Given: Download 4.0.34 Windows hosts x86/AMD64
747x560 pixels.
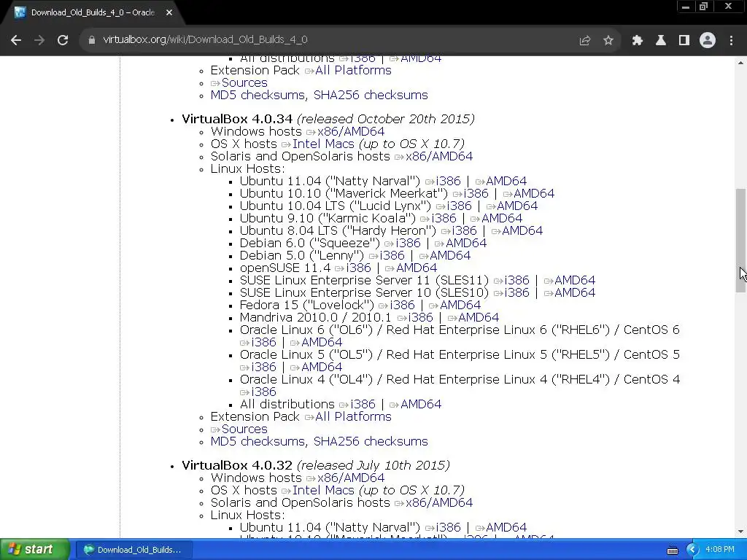Looking at the screenshot, I should pyautogui.click(x=351, y=131).
